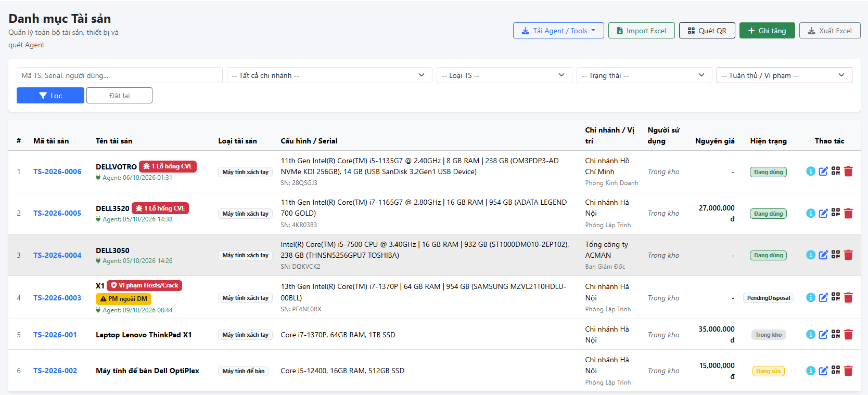868x395 pixels.
Task: Reset filters with Đặt lại button
Action: tap(119, 96)
